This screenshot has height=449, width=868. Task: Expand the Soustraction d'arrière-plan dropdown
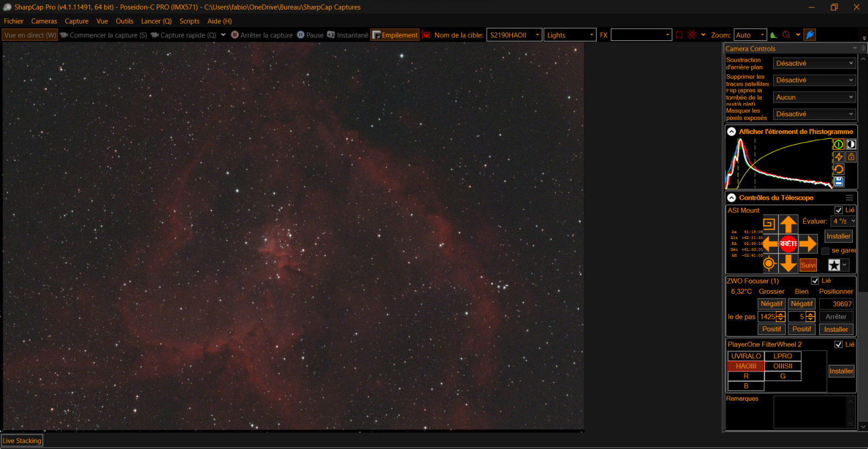pyautogui.click(x=814, y=64)
